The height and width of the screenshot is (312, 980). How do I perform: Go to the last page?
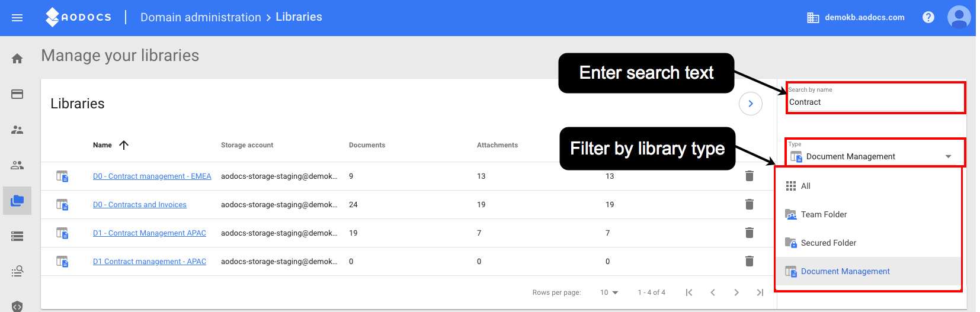click(x=760, y=292)
